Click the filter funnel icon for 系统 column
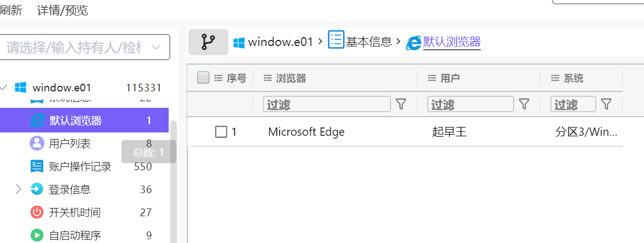Image resolution: width=644 pixels, height=243 pixels. [606, 104]
